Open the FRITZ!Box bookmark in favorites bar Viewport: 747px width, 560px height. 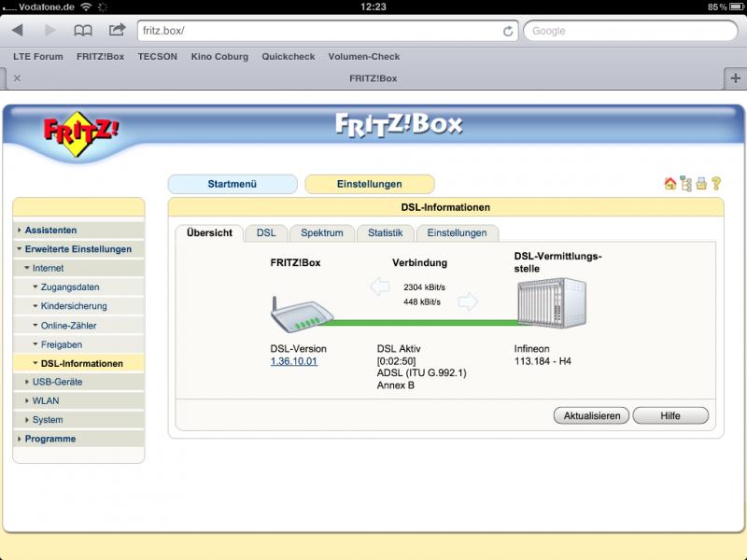pyautogui.click(x=101, y=57)
